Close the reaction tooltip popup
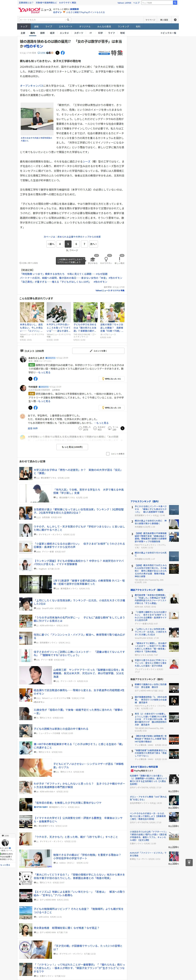 84,259
